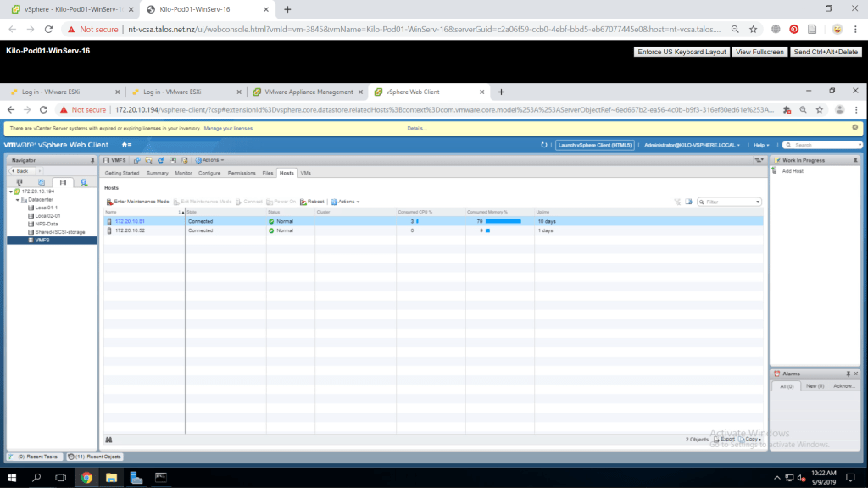This screenshot has height=488, width=868.
Task: Click the Hosts and Clusters icon in Navigator
Action: point(19,182)
